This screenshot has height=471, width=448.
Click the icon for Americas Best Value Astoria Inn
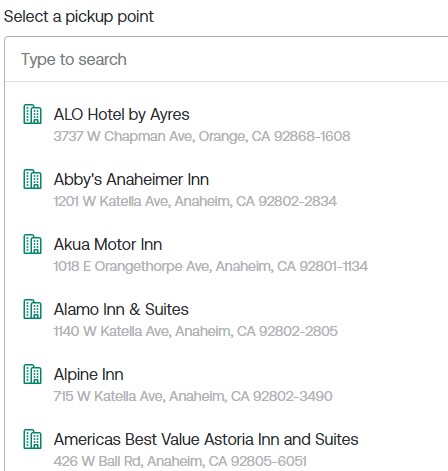click(32, 439)
